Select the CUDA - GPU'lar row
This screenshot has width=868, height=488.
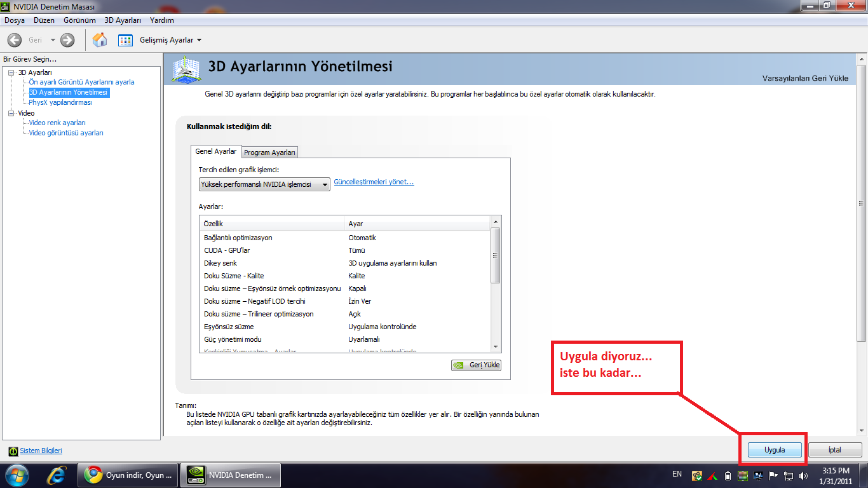click(x=345, y=250)
